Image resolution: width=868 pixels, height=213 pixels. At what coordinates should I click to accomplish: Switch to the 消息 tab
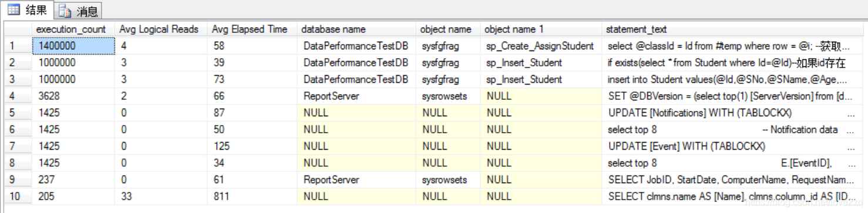pyautogui.click(x=79, y=11)
